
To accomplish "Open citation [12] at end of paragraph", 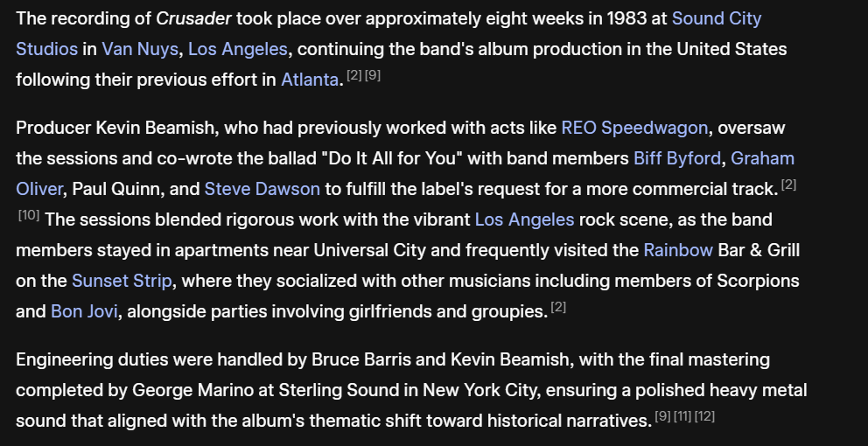I will click(704, 417).
